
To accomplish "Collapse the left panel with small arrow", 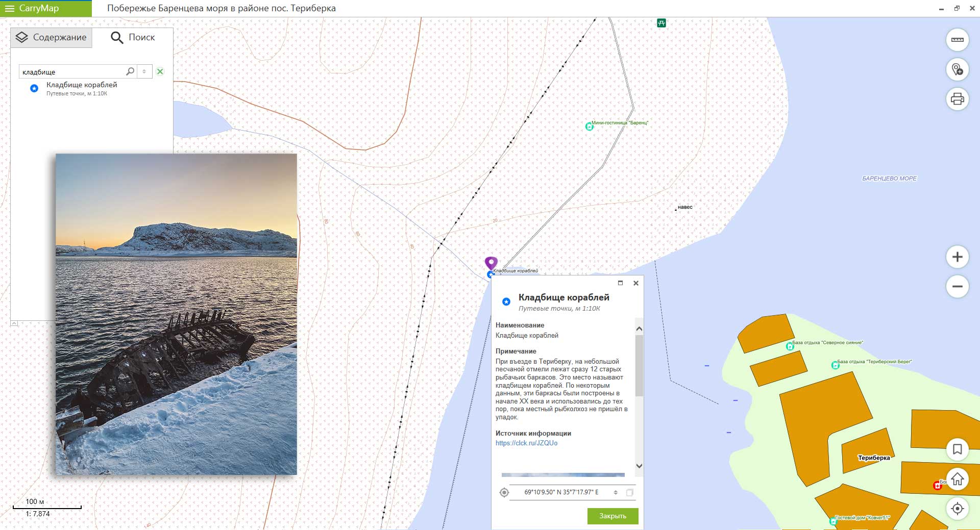I will pyautogui.click(x=14, y=323).
